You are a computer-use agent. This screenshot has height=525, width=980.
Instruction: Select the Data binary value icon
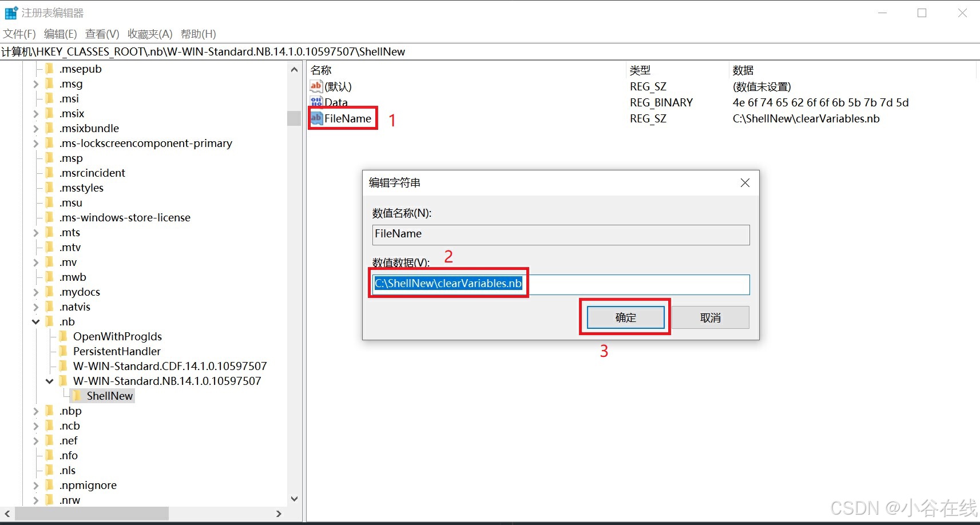tap(316, 102)
